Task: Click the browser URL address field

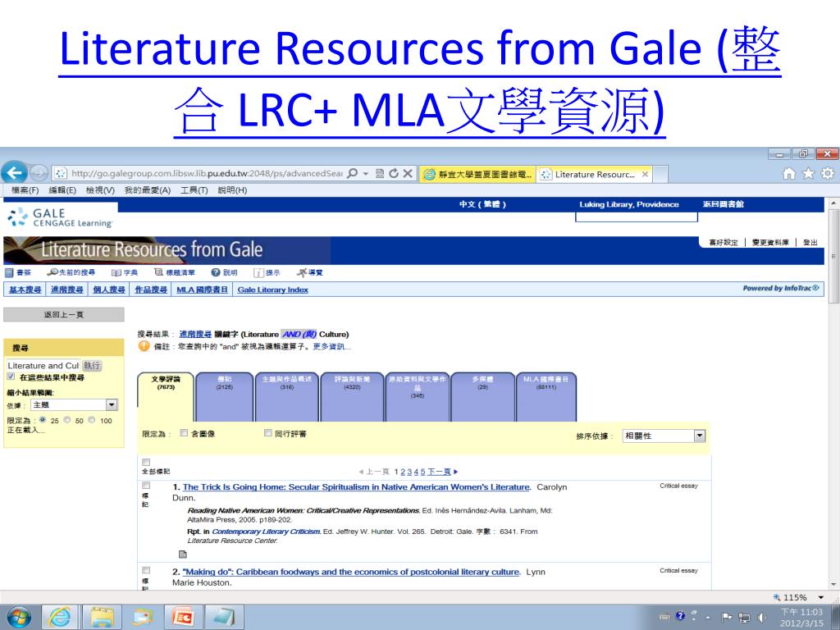Action: tap(207, 173)
